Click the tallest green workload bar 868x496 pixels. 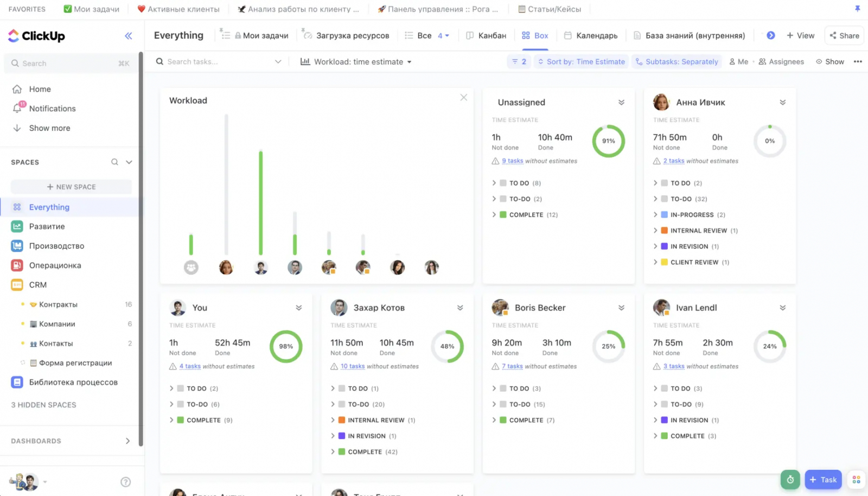pyautogui.click(x=261, y=203)
